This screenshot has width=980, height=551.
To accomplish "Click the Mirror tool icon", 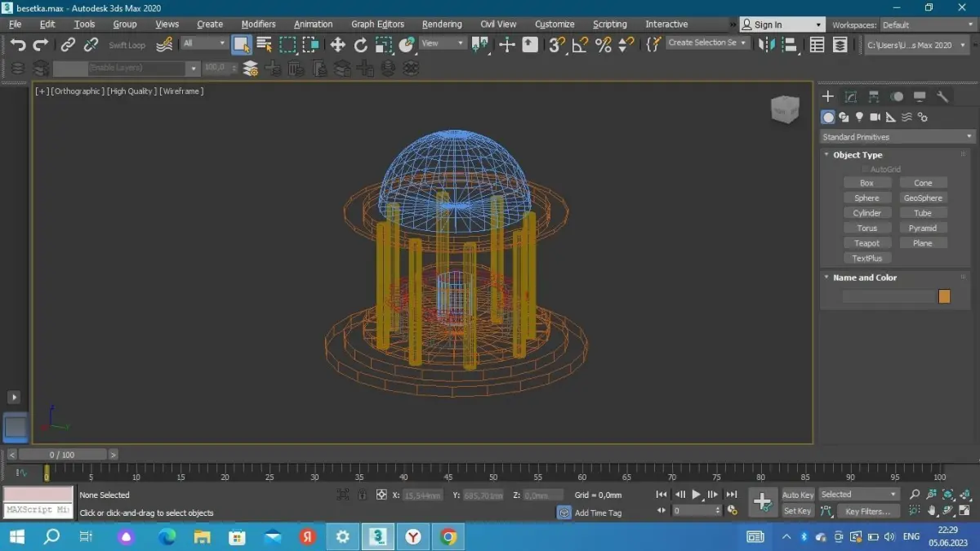I will 766,45.
